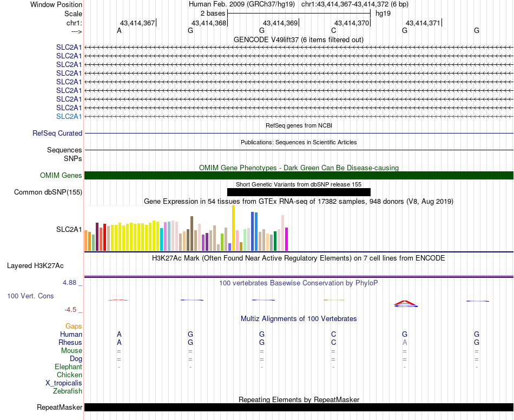Open the RefSeq genes from NCBI title
The width and height of the screenshot is (514, 420).
pyautogui.click(x=299, y=125)
